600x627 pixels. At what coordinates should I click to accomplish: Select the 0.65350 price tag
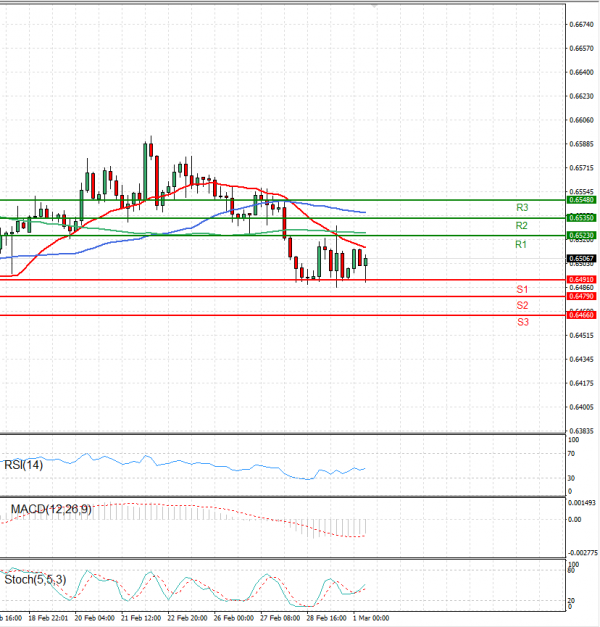click(x=582, y=218)
